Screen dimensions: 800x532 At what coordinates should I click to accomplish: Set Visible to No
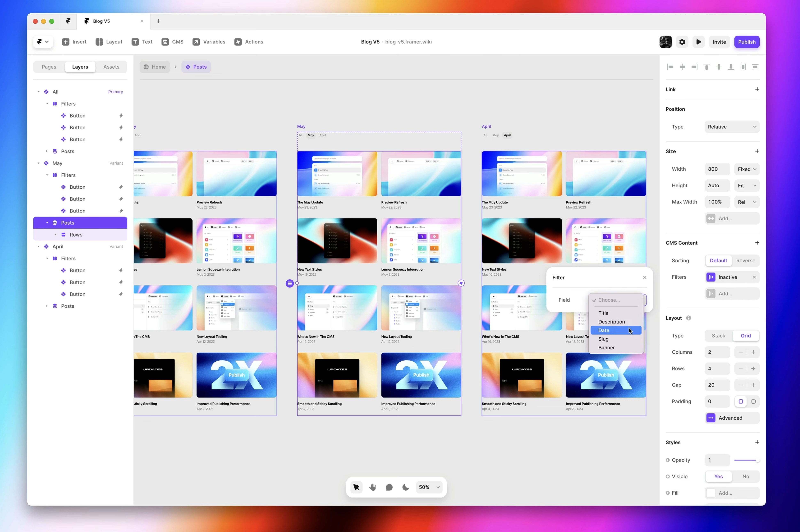click(745, 476)
